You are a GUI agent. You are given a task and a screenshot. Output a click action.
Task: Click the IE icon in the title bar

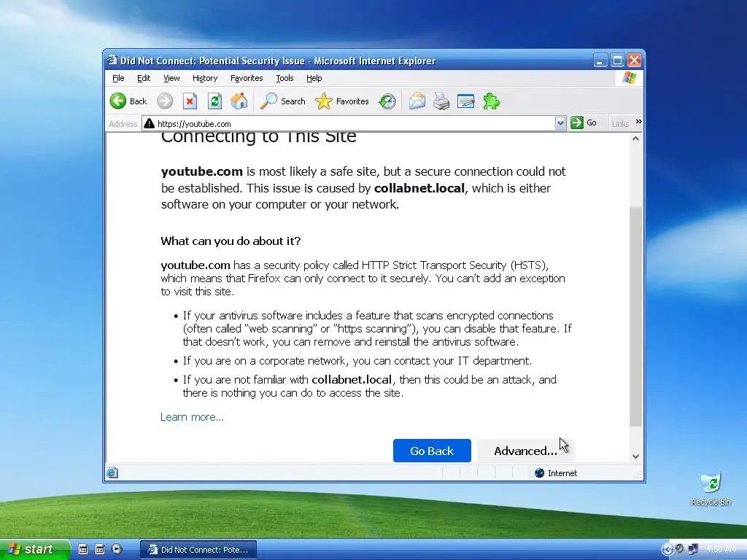point(112,60)
